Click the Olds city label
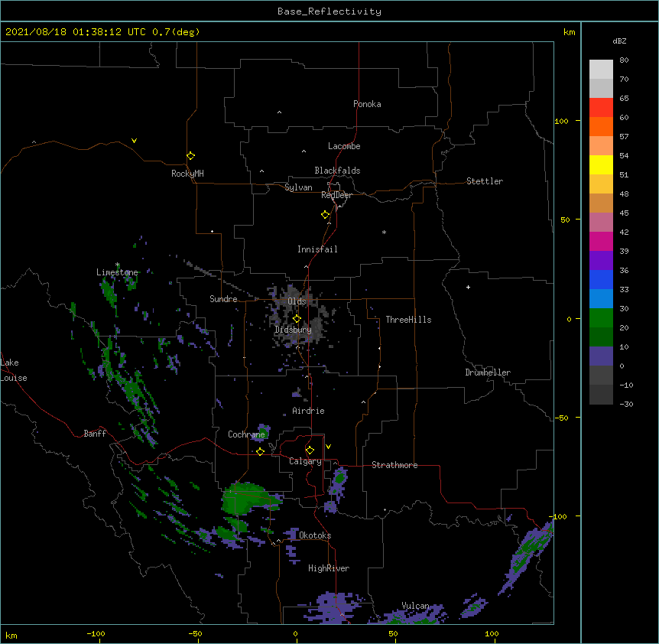 297,301
